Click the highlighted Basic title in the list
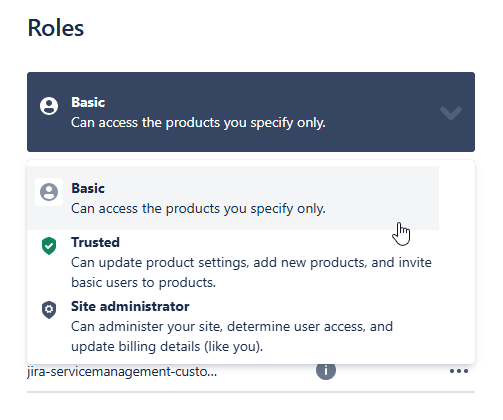The image size is (503, 420). tap(88, 188)
